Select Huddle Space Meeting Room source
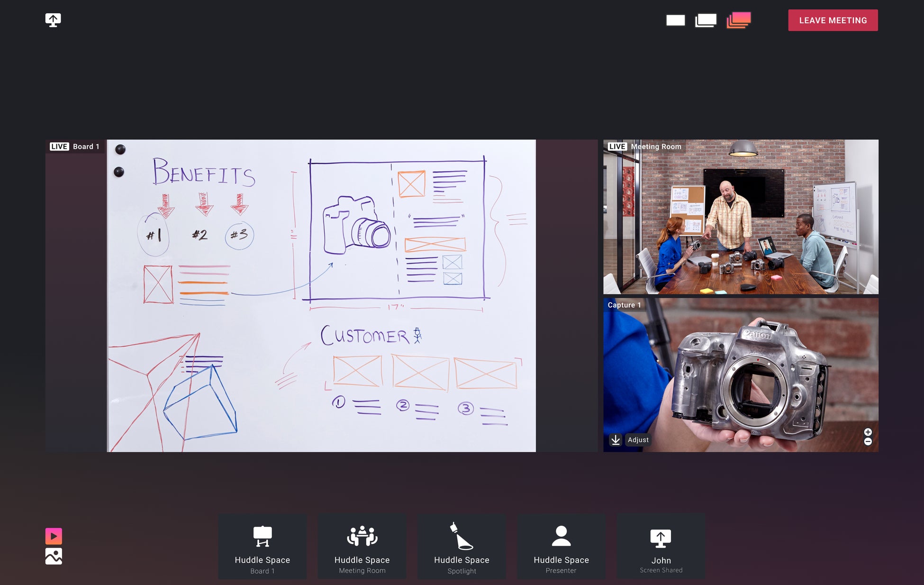Screen dimensions: 924x585 [362, 547]
